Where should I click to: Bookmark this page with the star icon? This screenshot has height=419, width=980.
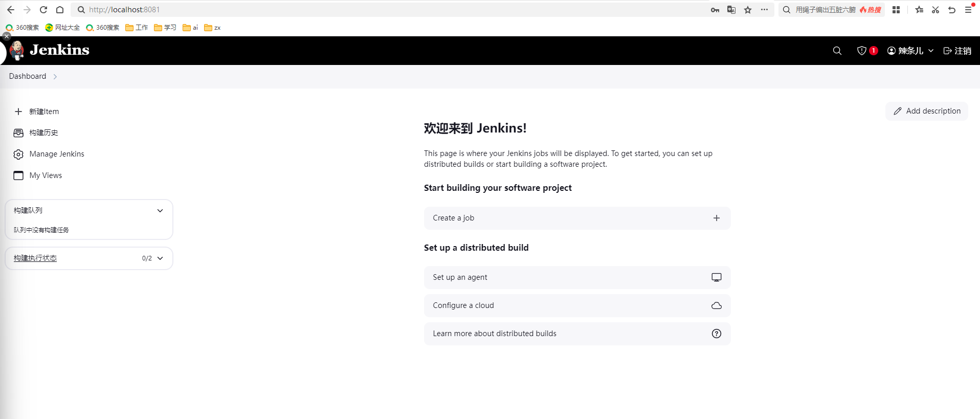tap(748, 10)
